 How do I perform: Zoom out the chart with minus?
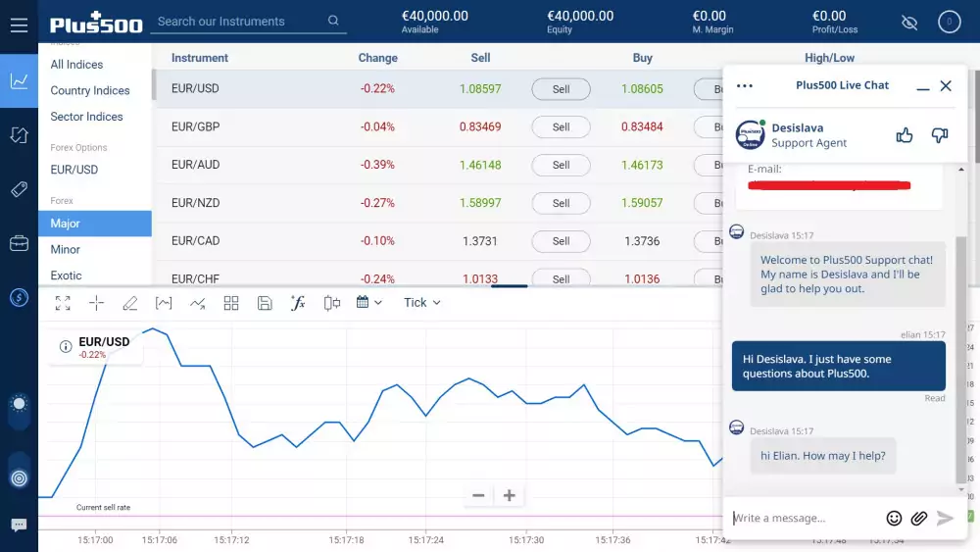tap(478, 496)
